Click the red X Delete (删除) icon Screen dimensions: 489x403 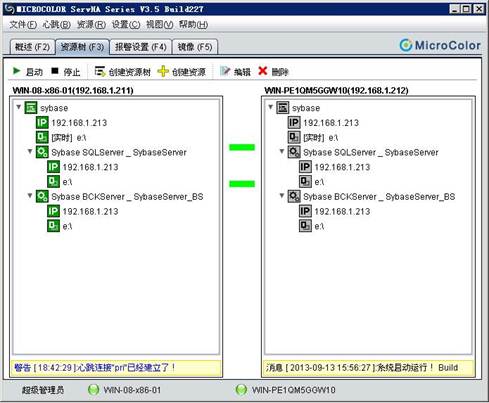click(x=263, y=71)
